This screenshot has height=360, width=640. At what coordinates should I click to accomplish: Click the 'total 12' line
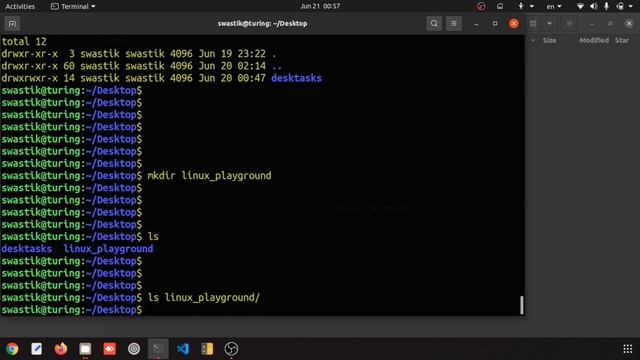tap(24, 42)
